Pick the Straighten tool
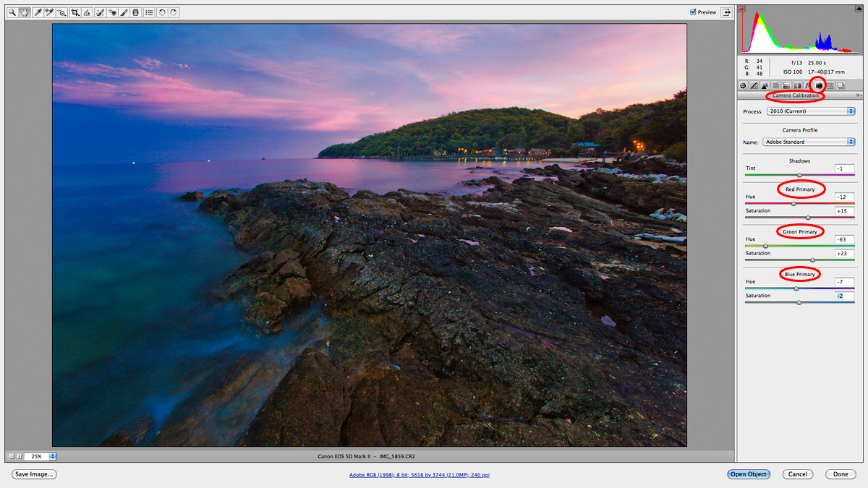This screenshot has width=868, height=488. 87,12
